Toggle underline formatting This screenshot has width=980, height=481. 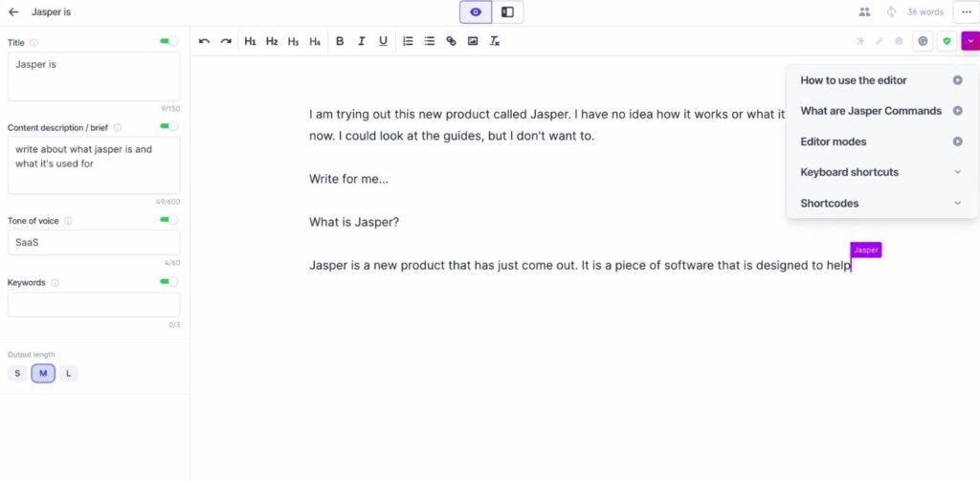pos(383,41)
